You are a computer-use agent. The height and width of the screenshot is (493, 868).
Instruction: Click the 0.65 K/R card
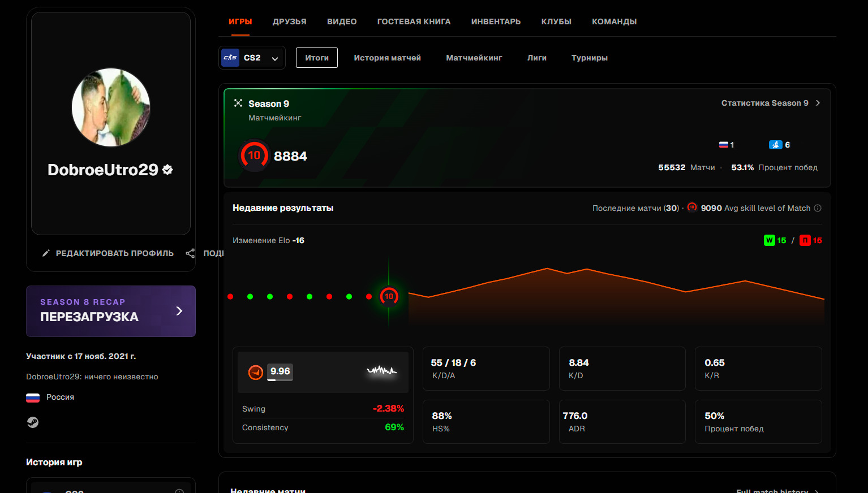758,369
